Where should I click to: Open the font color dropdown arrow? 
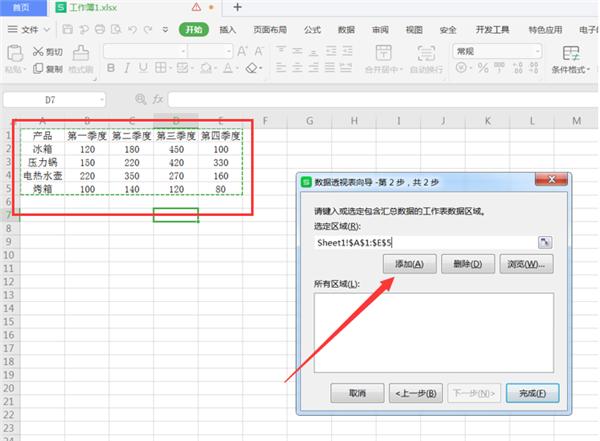[x=238, y=69]
